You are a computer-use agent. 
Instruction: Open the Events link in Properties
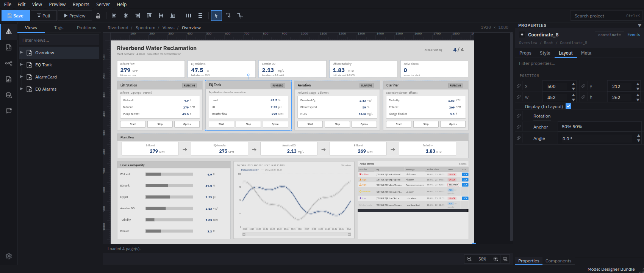click(x=633, y=35)
